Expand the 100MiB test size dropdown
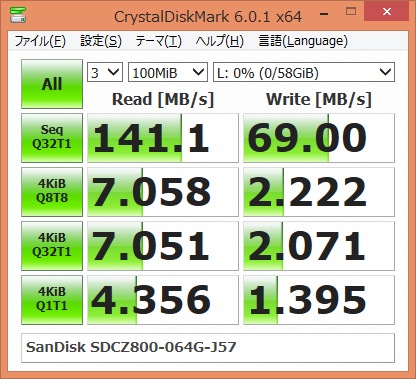Screen dimensions: 416x379 click(168, 72)
